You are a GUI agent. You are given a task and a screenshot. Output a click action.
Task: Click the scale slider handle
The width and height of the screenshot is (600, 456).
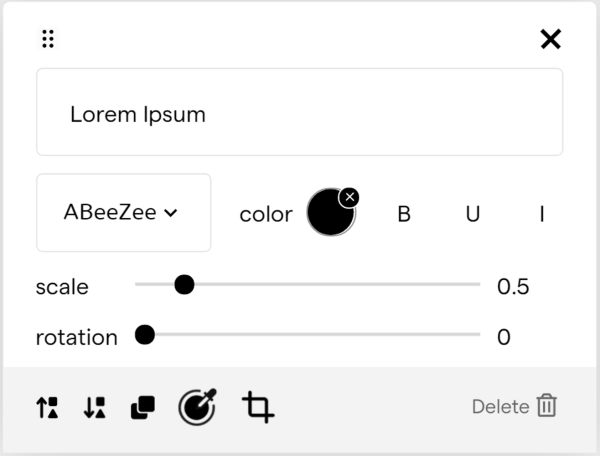point(184,285)
